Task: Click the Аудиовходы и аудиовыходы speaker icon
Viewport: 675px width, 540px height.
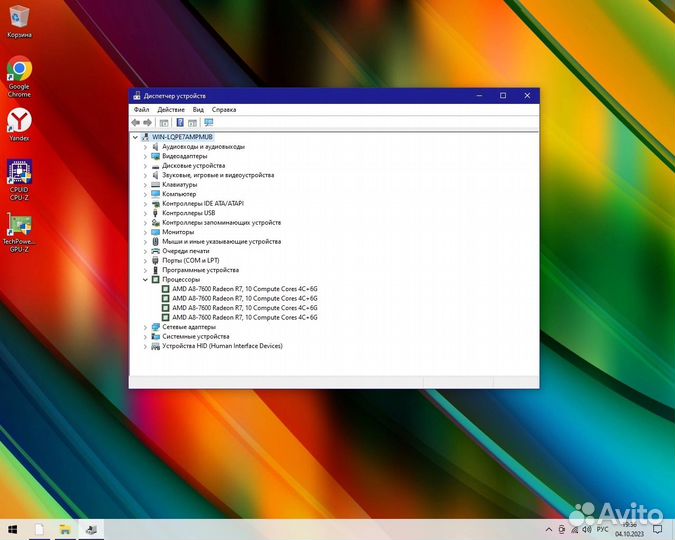Action: 155,147
